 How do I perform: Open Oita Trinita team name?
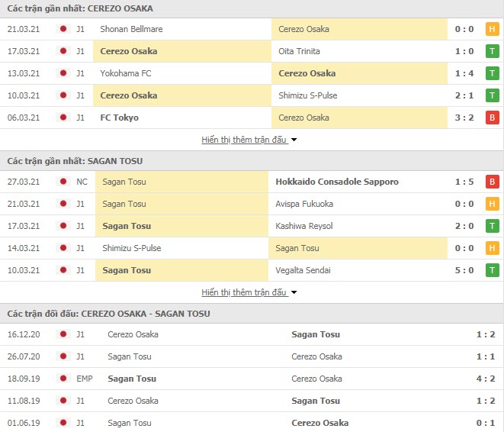[299, 51]
